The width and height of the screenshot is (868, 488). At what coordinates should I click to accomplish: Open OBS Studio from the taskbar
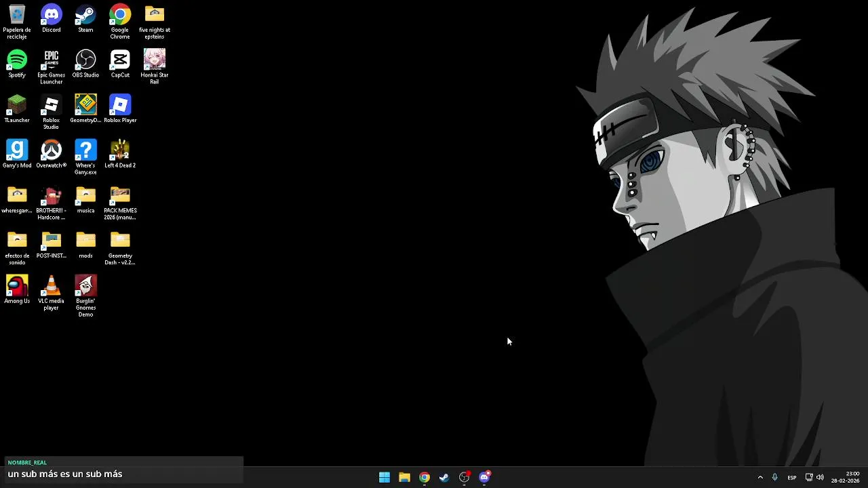tap(465, 477)
